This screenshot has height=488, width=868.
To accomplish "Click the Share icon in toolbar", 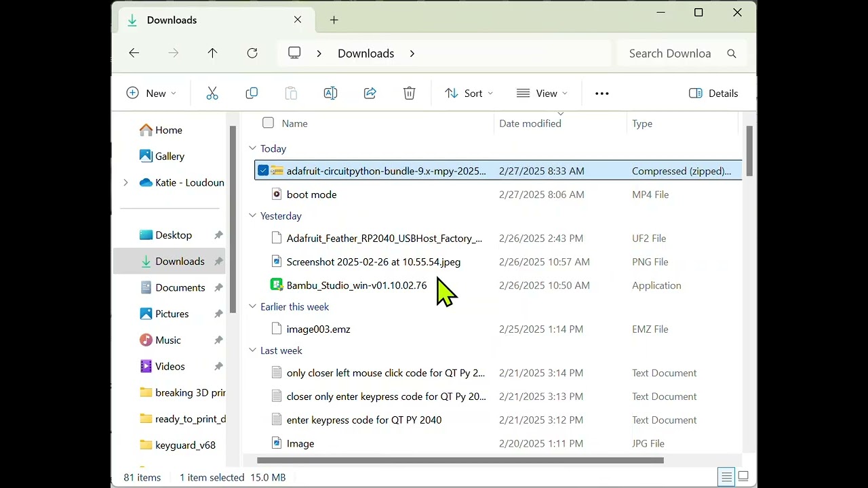I will [x=370, y=94].
